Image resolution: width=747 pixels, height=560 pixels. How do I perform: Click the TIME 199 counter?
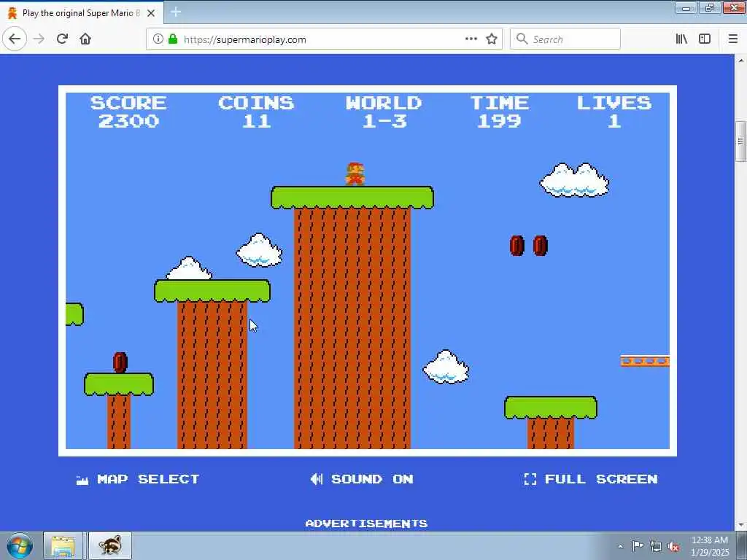pyautogui.click(x=499, y=112)
